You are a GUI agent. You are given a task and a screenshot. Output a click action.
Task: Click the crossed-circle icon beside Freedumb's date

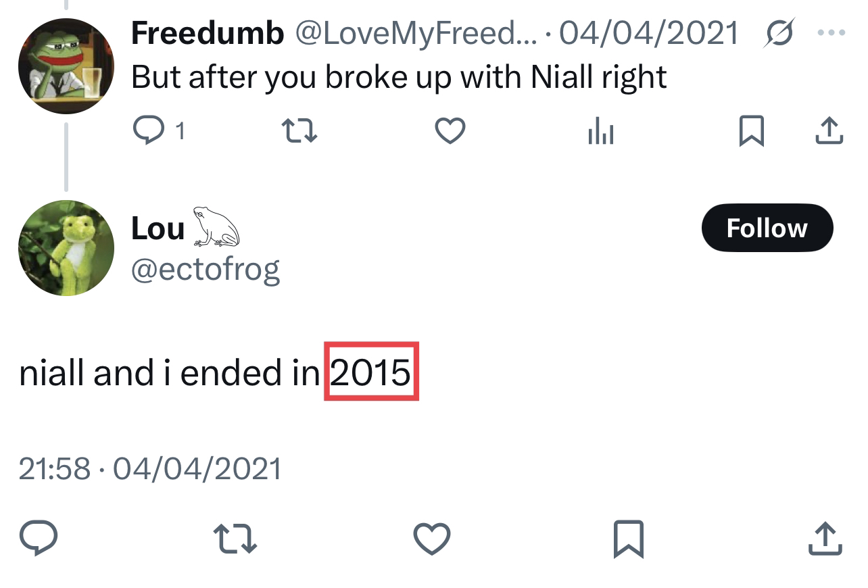pos(781,32)
